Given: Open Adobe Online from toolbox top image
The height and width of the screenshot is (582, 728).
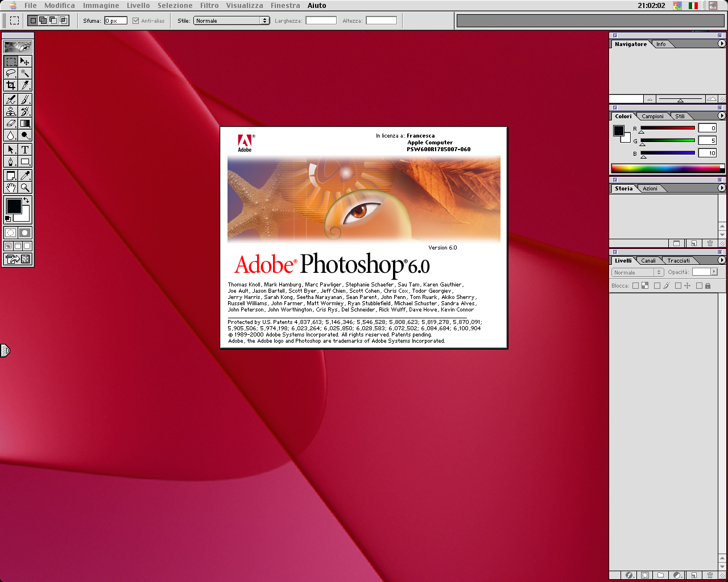Looking at the screenshot, I should click(x=18, y=47).
